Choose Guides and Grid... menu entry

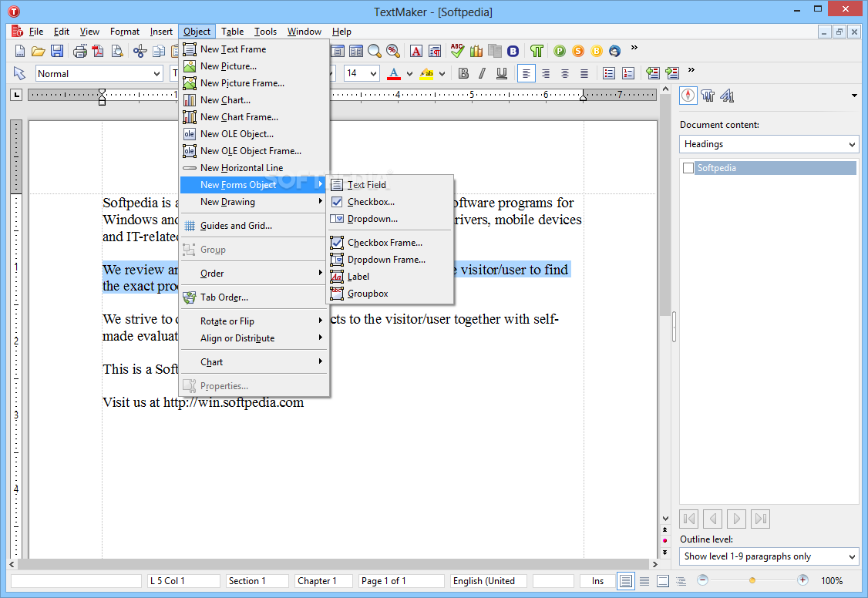(x=254, y=226)
